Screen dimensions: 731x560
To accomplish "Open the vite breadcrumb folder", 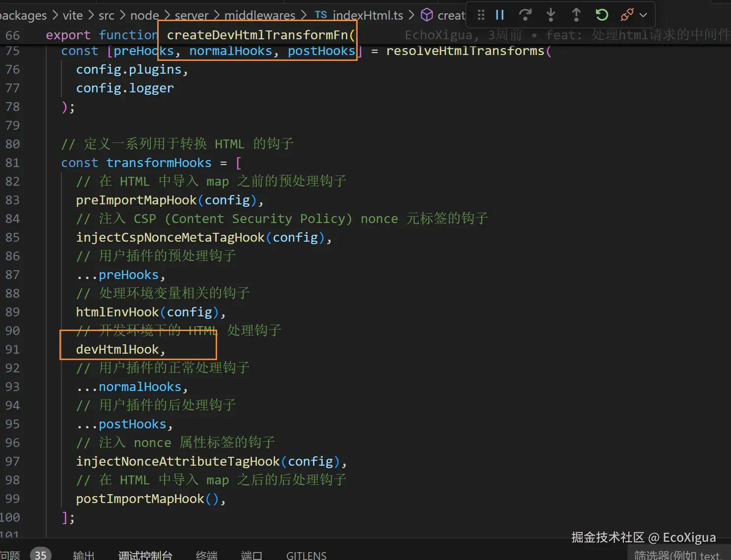I will (x=73, y=16).
